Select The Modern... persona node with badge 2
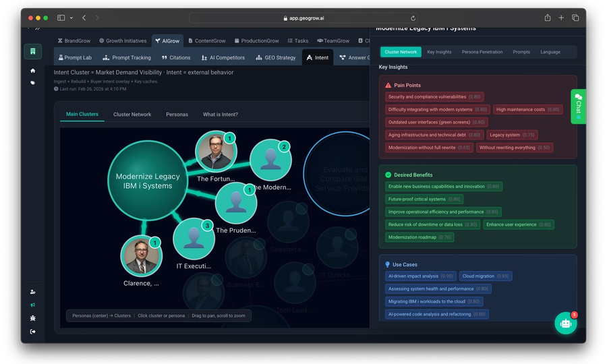The image size is (607, 364). click(x=270, y=160)
